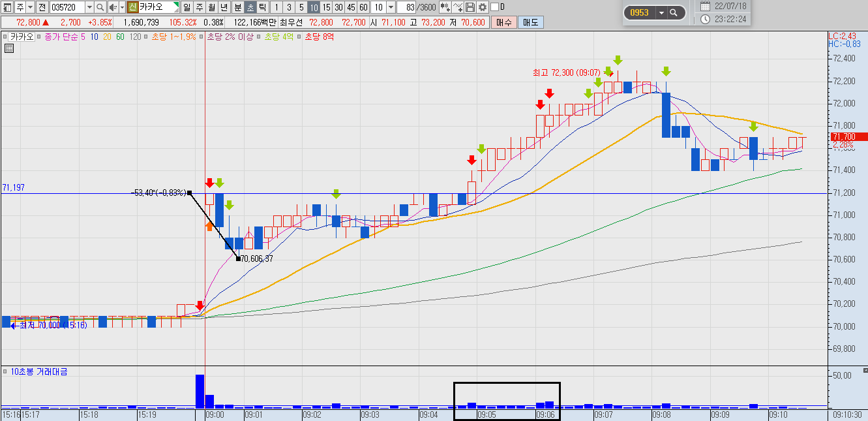Expand dropdown arrow beside speaker icon
Image resolution: width=868 pixels, height=421 pixels.
click(122, 7)
